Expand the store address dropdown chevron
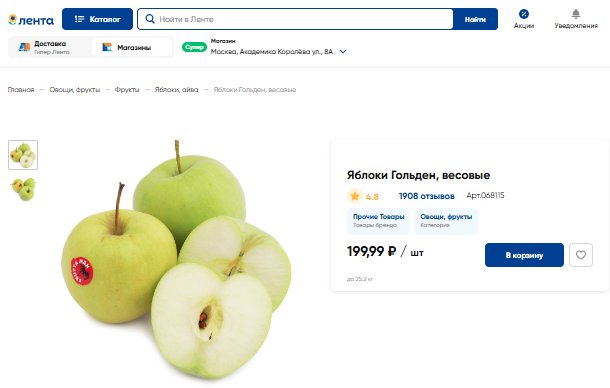610x388 pixels. 343,51
